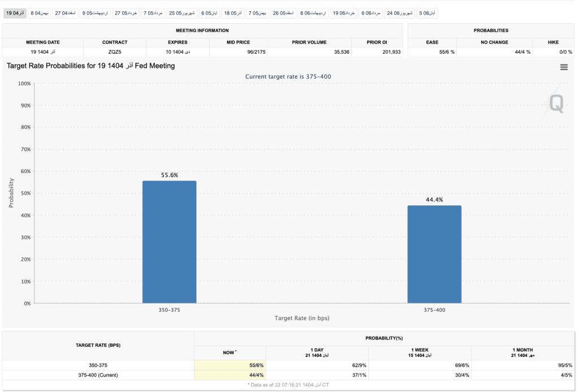
Task: Click the last tab, 5 آبان 06
Action: [427, 12]
